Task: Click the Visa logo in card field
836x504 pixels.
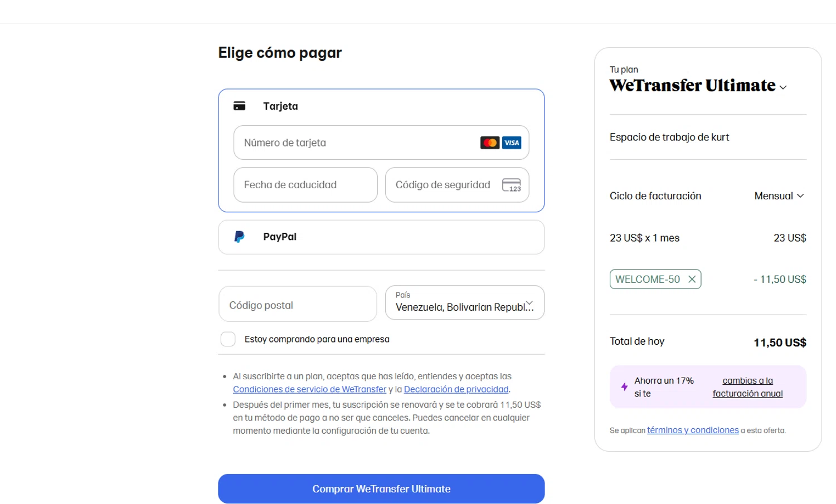Action: point(512,143)
